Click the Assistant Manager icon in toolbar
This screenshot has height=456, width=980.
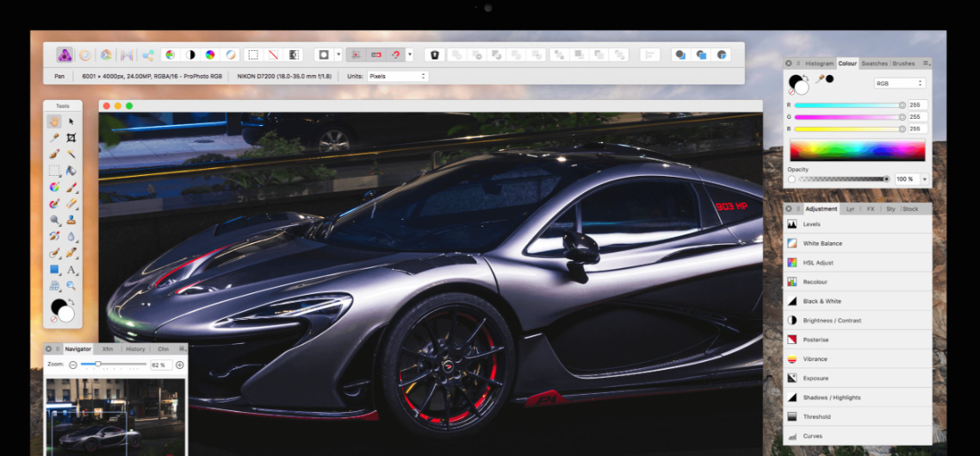[434, 55]
